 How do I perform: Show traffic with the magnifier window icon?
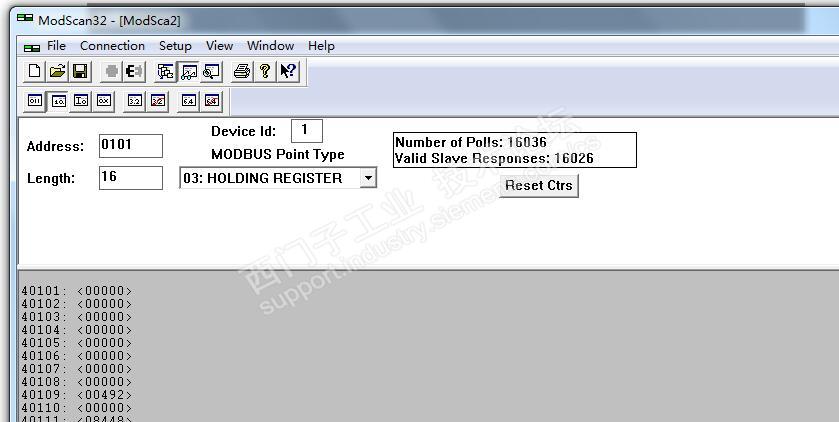click(211, 71)
